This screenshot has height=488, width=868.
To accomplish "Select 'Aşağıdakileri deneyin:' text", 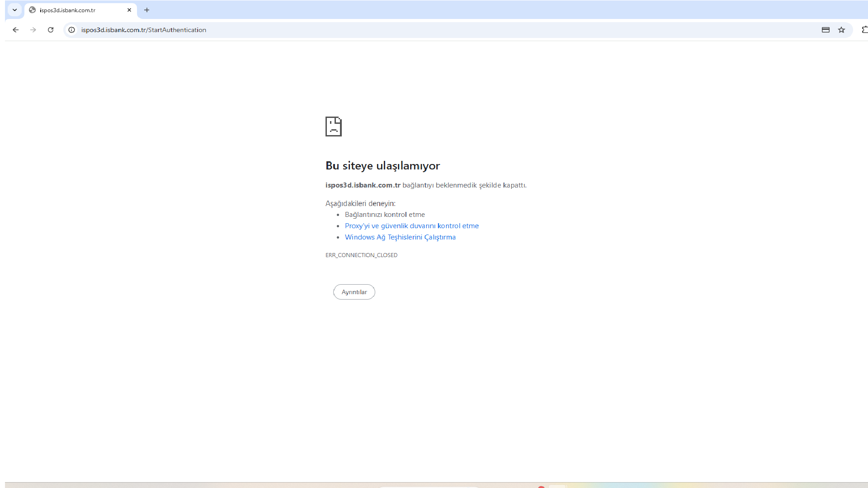I will pos(360,203).
